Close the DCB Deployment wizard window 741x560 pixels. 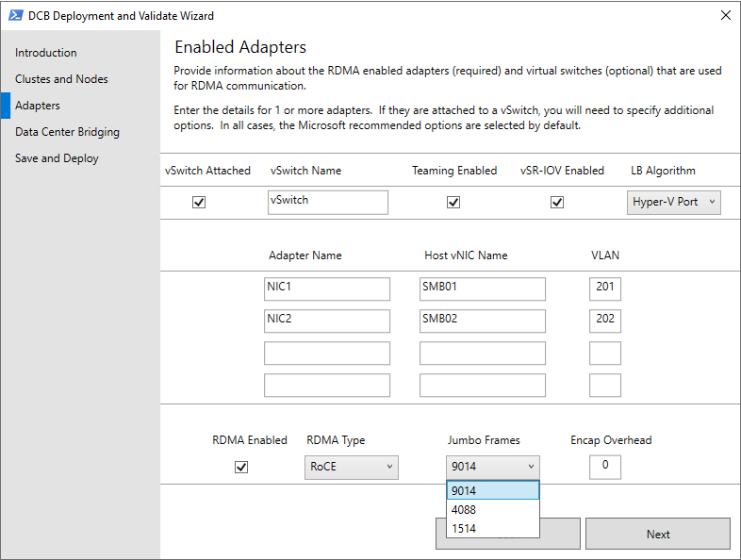[725, 15]
